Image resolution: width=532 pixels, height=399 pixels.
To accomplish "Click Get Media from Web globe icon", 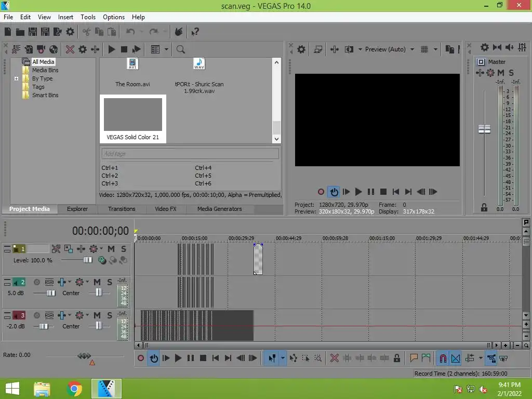I will point(54,49).
